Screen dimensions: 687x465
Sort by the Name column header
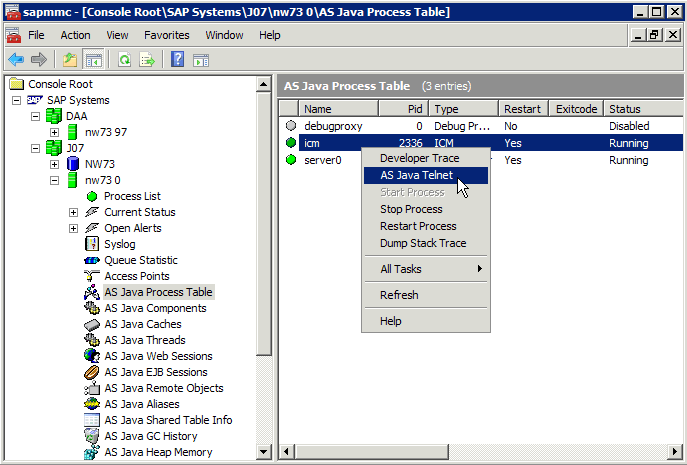pos(338,109)
